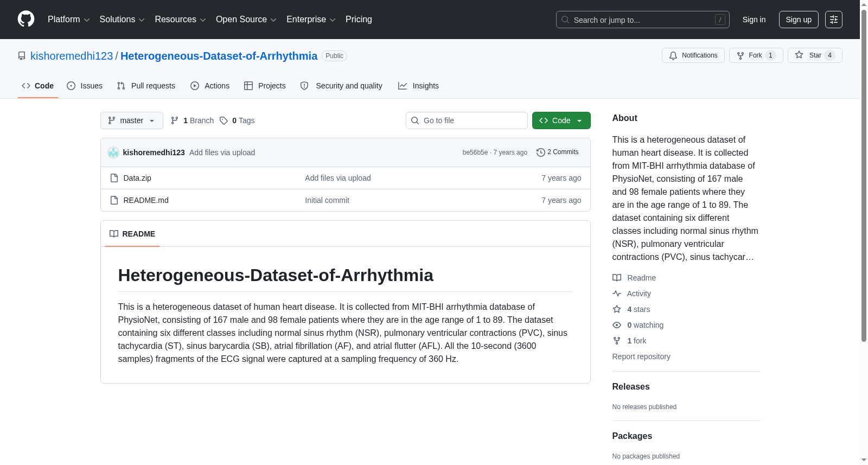Open Heterogeneous-Dataset-of-Arrhythmia repository title link
Image resolution: width=868 pixels, height=465 pixels.
coord(219,56)
